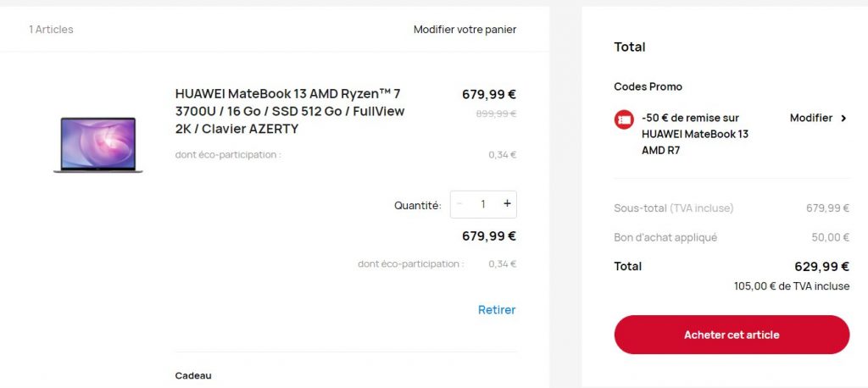Viewport: 868px width, 388px height.
Task: Click the crossed-out 899,99 € original price
Action: [x=496, y=114]
